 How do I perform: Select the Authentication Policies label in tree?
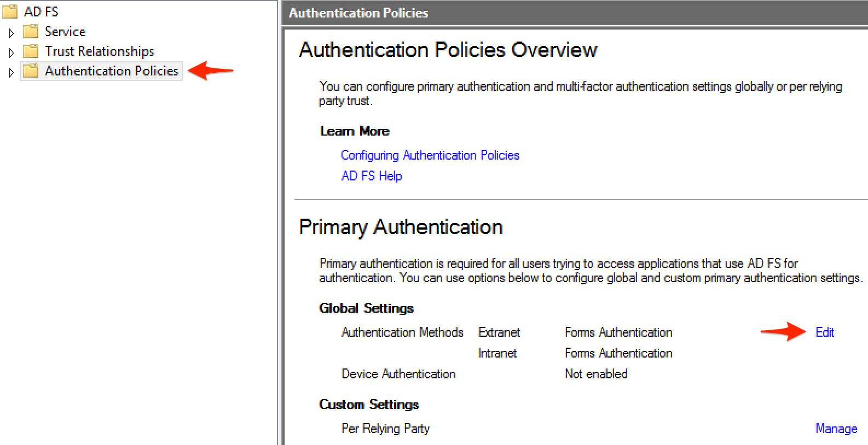tap(112, 71)
